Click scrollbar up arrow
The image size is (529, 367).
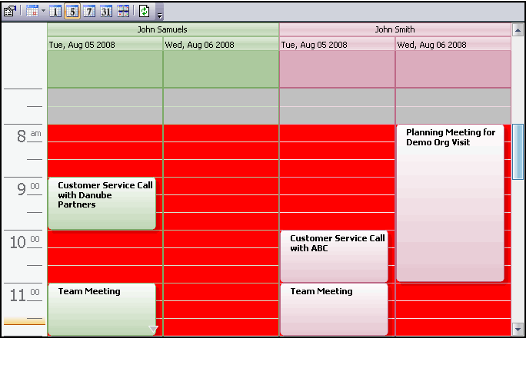click(x=518, y=30)
